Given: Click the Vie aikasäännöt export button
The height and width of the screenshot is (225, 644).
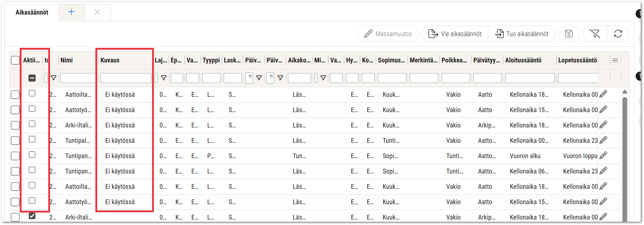Looking at the screenshot, I should [x=455, y=34].
